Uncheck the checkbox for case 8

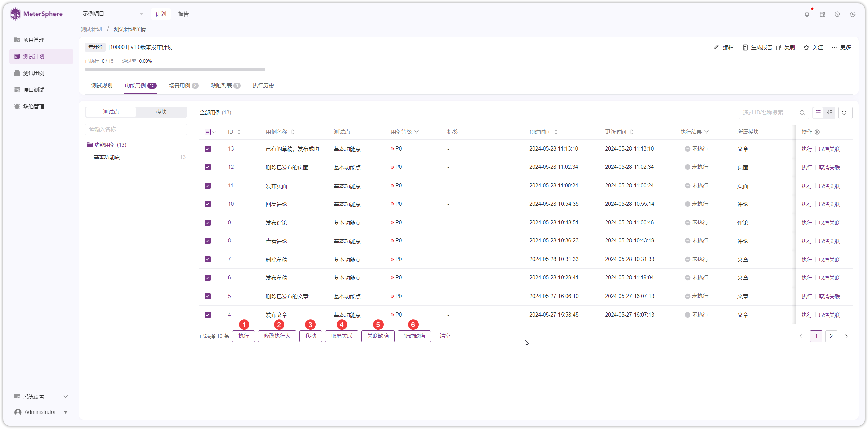(x=208, y=241)
